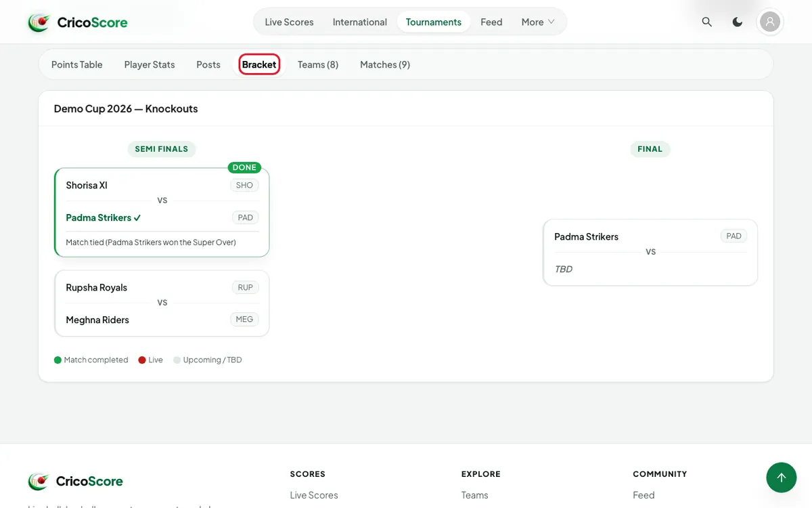This screenshot has width=812, height=508.
Task: Go to Live Scores in top navigation
Action: 289,22
